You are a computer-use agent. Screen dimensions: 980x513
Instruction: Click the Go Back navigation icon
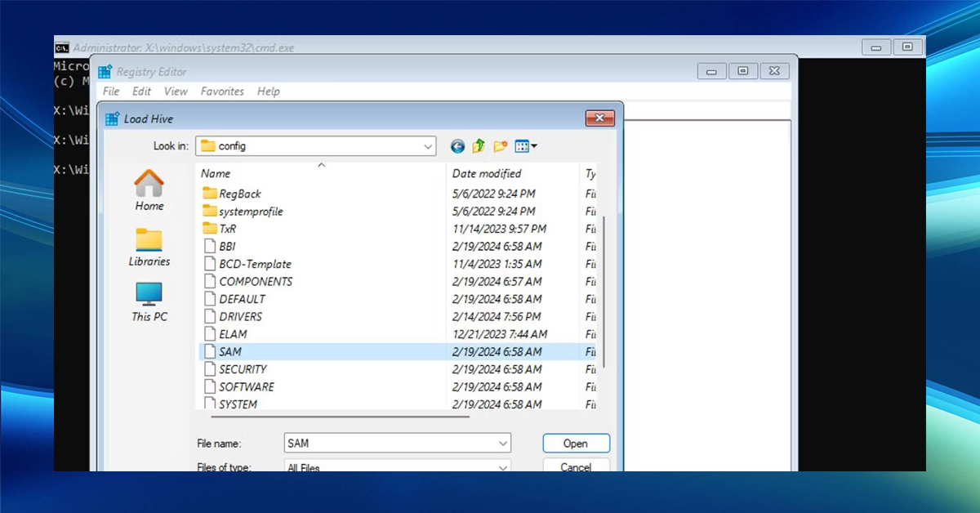pyautogui.click(x=457, y=145)
